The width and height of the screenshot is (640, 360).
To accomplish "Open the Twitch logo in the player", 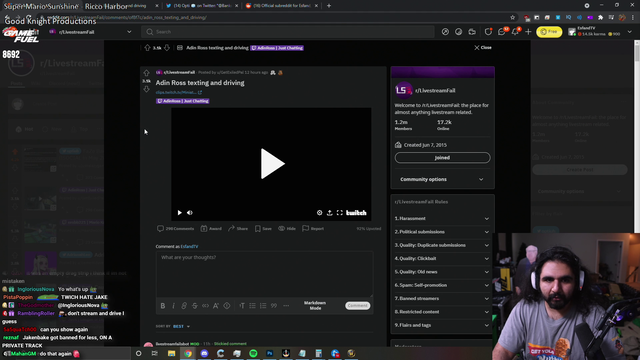I will pyautogui.click(x=356, y=213).
